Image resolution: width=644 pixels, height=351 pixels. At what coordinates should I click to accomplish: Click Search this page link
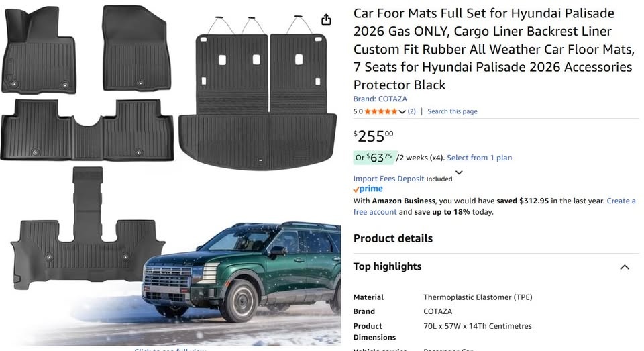452,111
